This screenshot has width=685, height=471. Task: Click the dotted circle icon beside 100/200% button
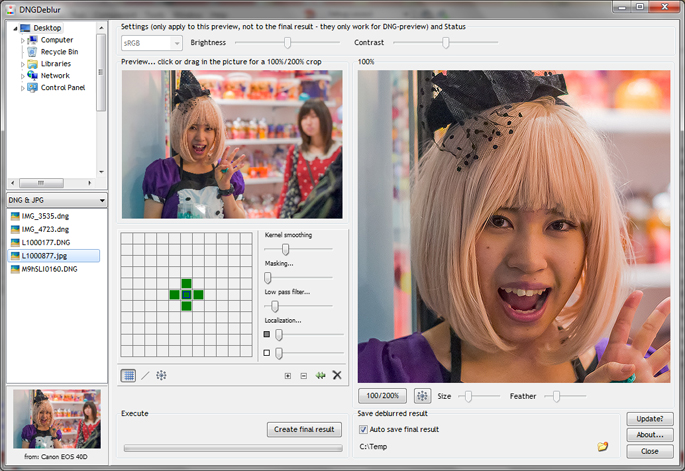coord(422,396)
